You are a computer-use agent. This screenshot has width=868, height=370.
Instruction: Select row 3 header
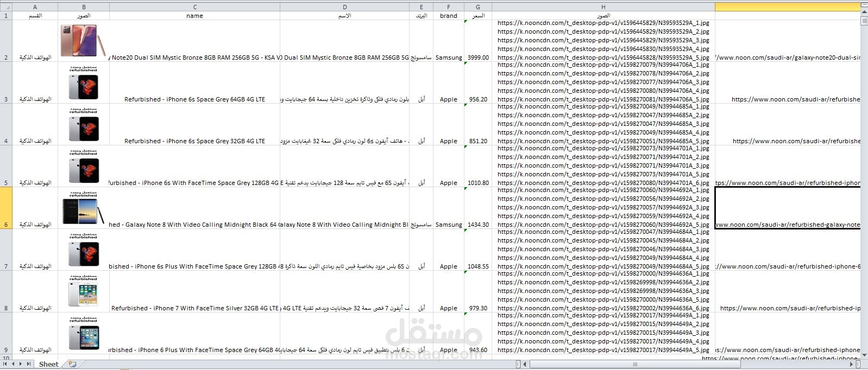click(6, 83)
